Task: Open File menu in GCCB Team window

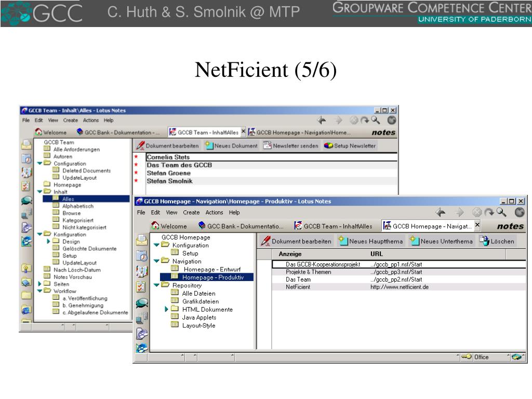Action: 26,120
